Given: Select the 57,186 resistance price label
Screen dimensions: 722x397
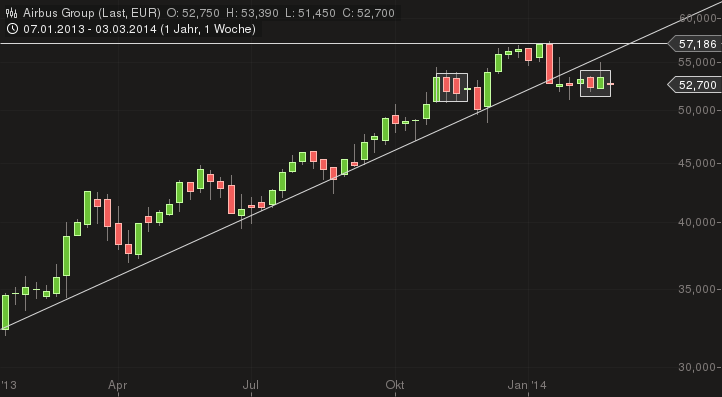Looking at the screenshot, I should [x=697, y=44].
